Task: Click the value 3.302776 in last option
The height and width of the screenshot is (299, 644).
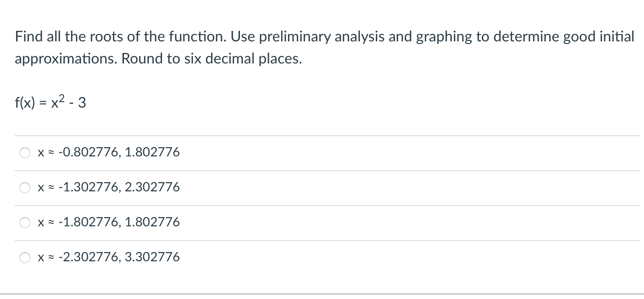Action: [x=152, y=257]
